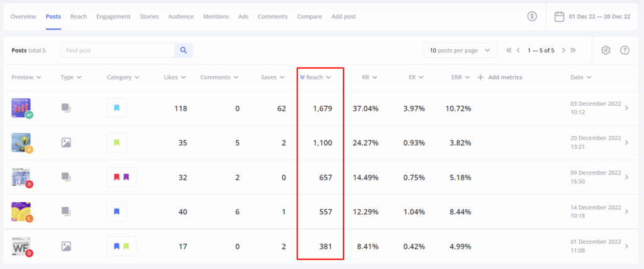The image size is (644, 269).
Task: Open the Likes column sort dropdown
Action: pos(174,77)
